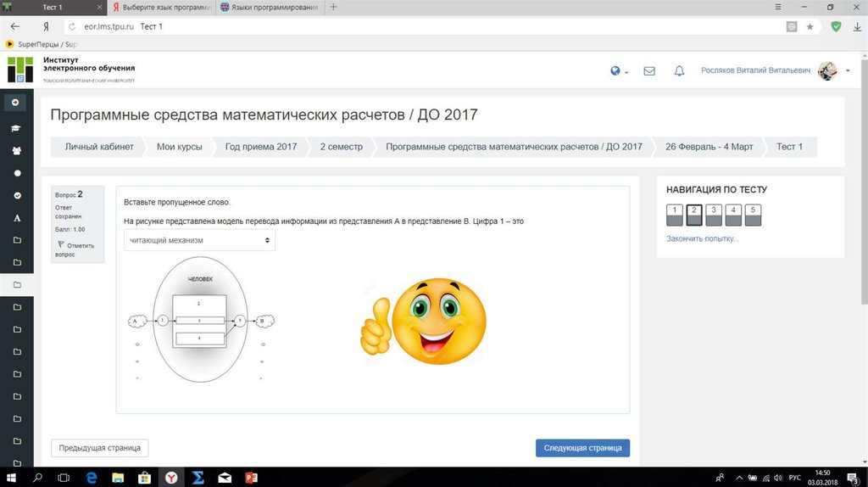Go to Мои курсы breadcrumb
Viewport: 868px width, 487px height.
(x=180, y=147)
